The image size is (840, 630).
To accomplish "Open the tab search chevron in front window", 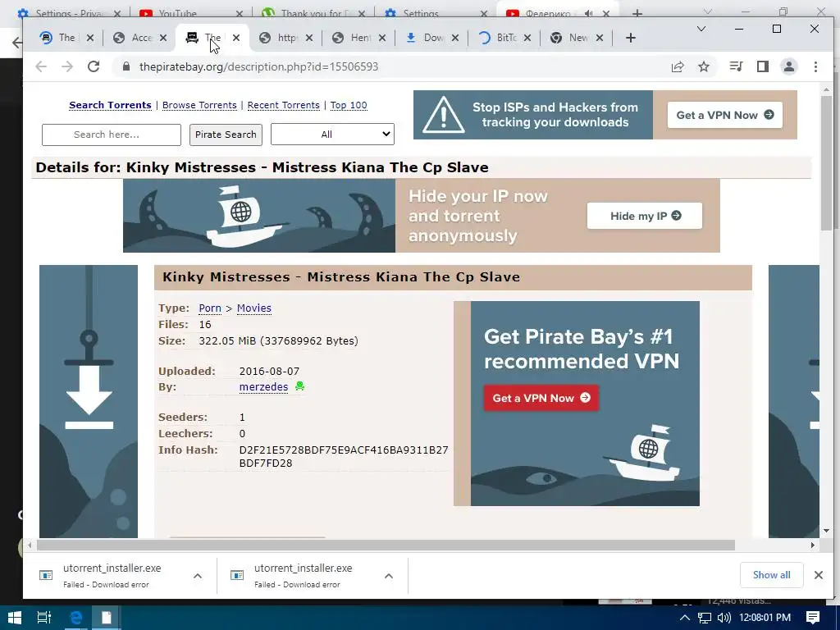I will coord(701,29).
